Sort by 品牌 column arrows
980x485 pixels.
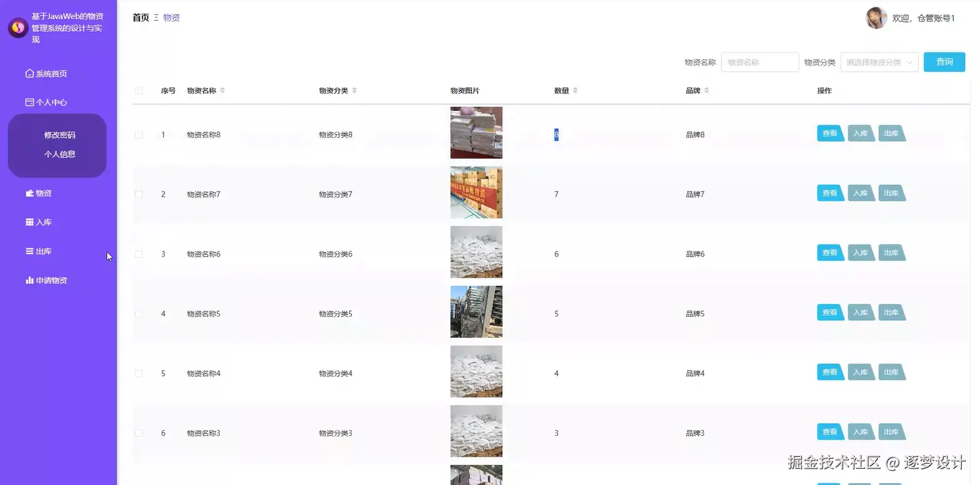(706, 91)
